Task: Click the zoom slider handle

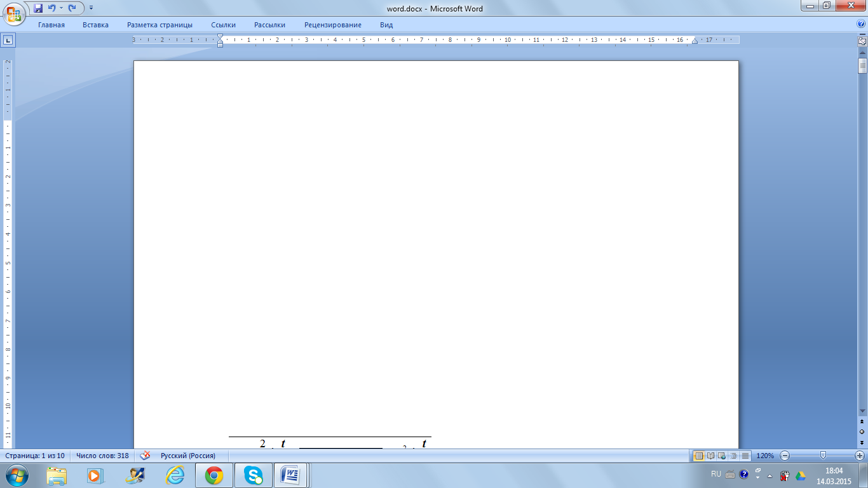Action: coord(823,456)
